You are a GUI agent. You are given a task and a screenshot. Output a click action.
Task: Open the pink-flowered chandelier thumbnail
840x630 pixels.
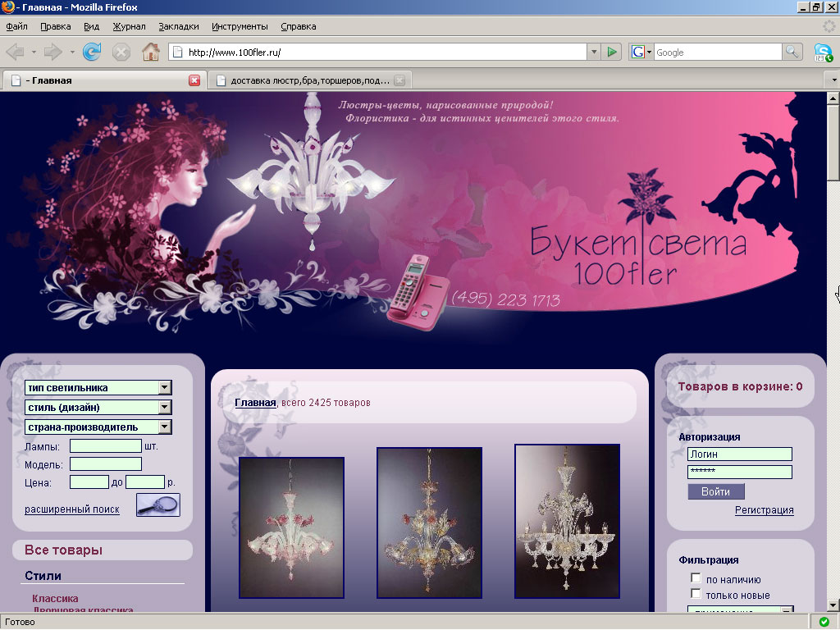coord(291,527)
